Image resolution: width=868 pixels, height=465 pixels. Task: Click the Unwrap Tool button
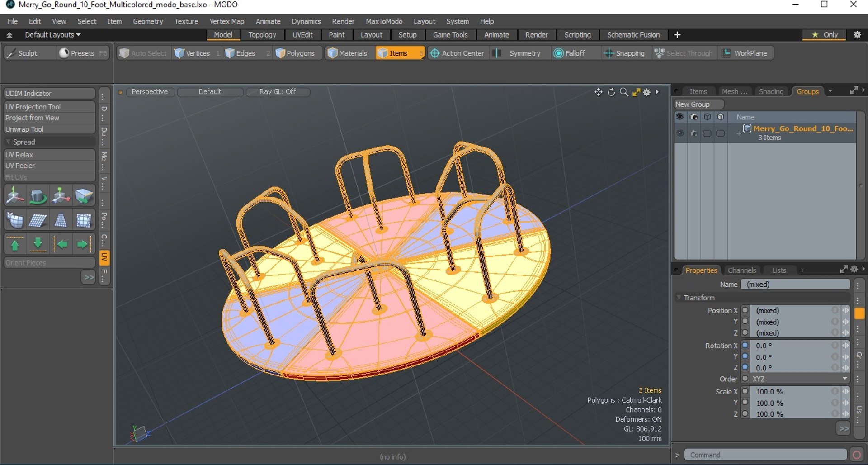pyautogui.click(x=49, y=129)
